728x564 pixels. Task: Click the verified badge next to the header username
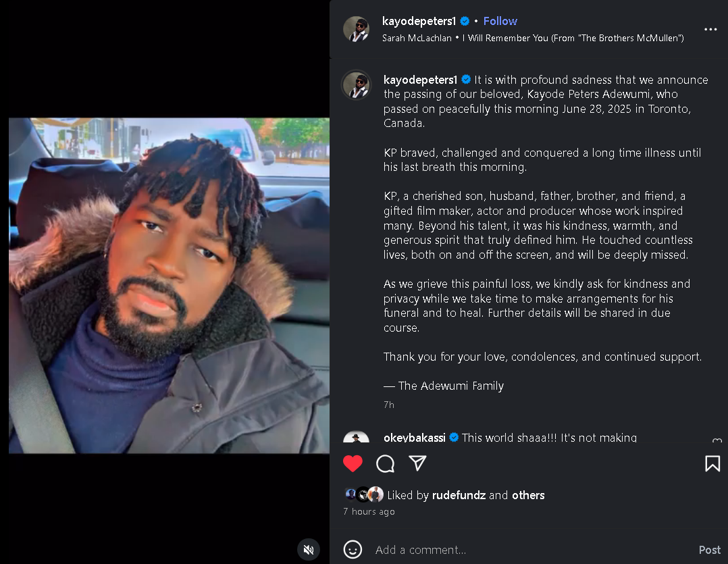[x=465, y=22]
